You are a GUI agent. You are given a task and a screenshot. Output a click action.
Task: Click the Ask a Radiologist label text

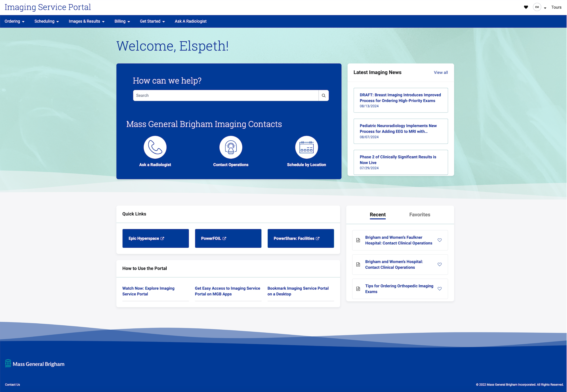pos(155,165)
